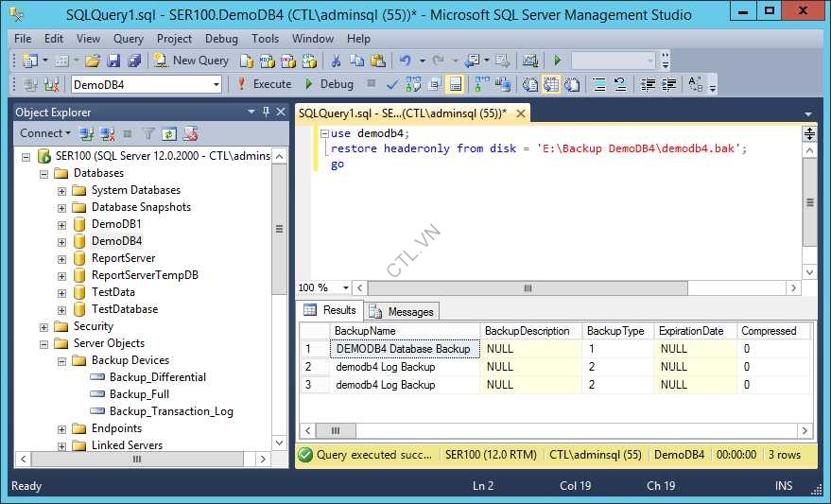Switch to the Results tab
This screenshot has height=504, width=831.
coord(330,310)
